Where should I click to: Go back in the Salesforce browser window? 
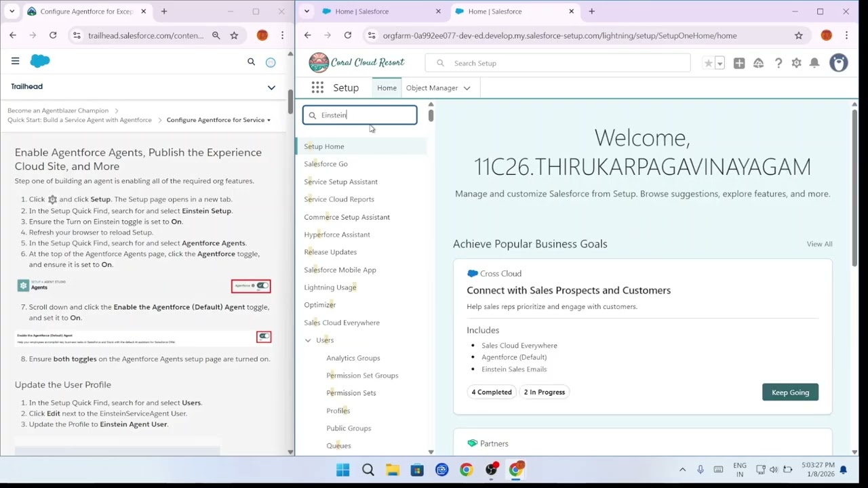(307, 35)
